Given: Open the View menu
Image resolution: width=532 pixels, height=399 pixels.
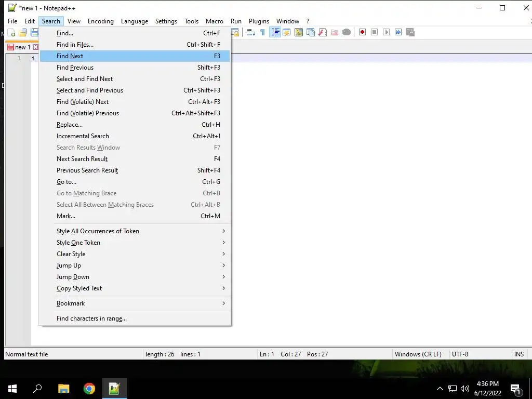Looking at the screenshot, I should pos(74,21).
